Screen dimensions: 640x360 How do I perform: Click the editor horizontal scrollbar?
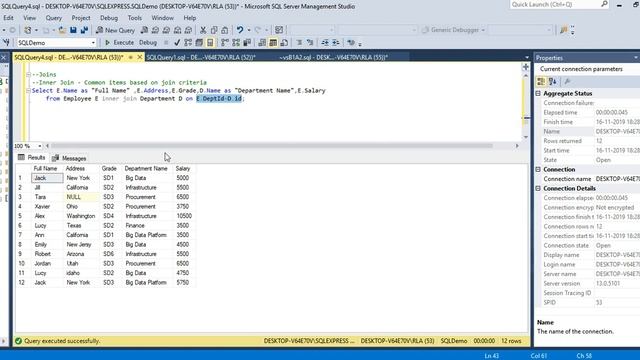[271, 146]
